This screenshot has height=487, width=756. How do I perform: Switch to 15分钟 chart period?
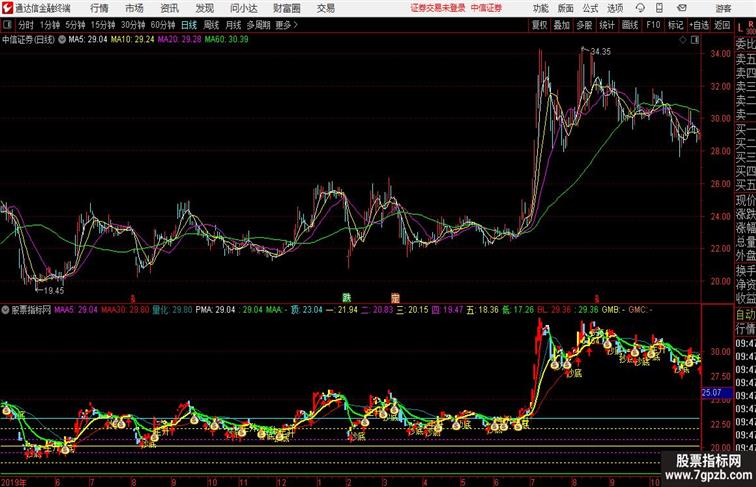pyautogui.click(x=103, y=25)
